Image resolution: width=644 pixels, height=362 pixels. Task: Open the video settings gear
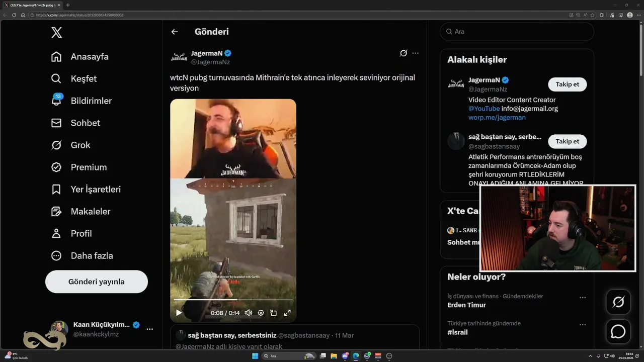click(261, 313)
